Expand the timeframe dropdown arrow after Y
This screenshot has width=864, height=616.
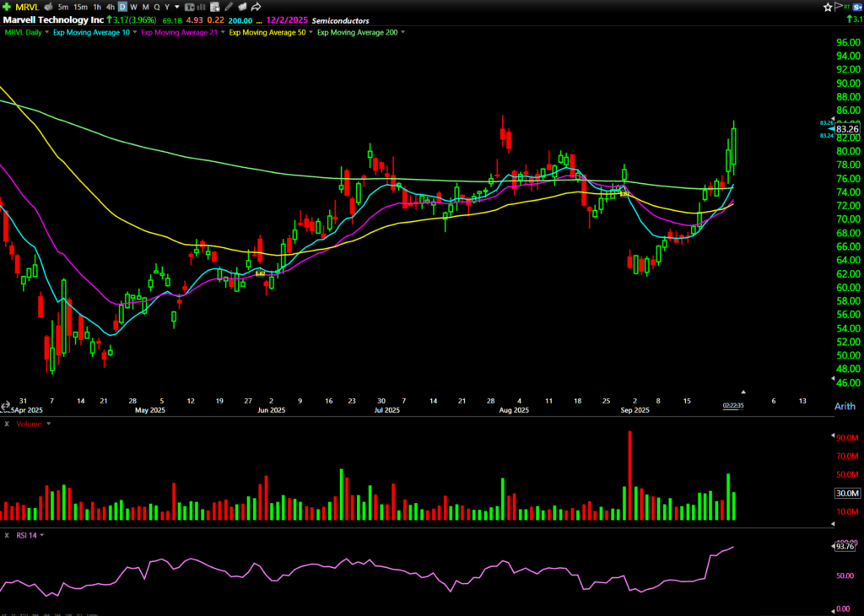tap(175, 7)
